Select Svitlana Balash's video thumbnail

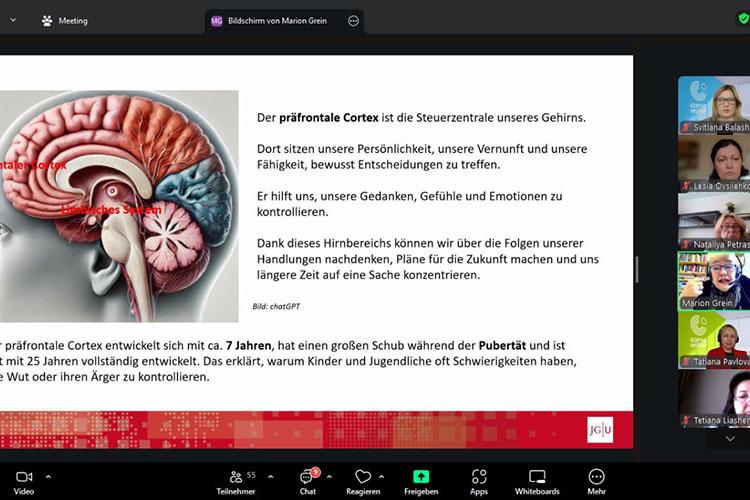click(x=712, y=105)
